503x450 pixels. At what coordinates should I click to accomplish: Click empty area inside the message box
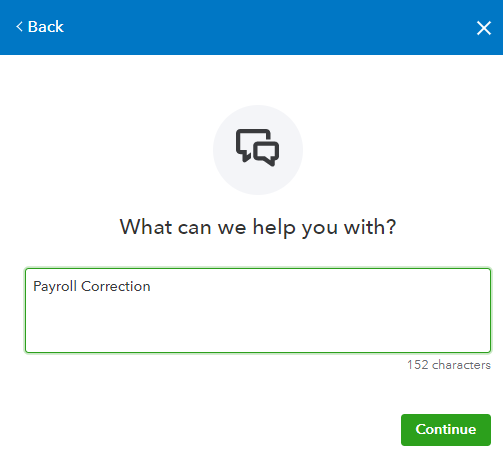pyautogui.click(x=258, y=325)
